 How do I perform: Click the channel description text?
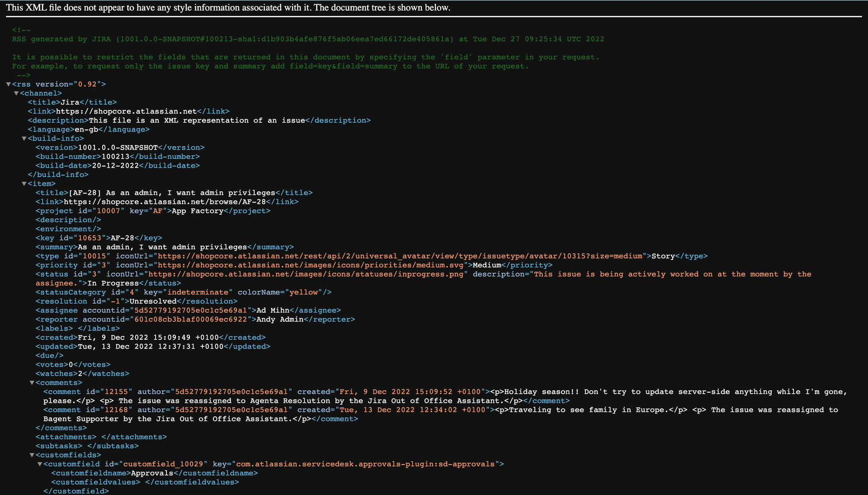pyautogui.click(x=197, y=120)
